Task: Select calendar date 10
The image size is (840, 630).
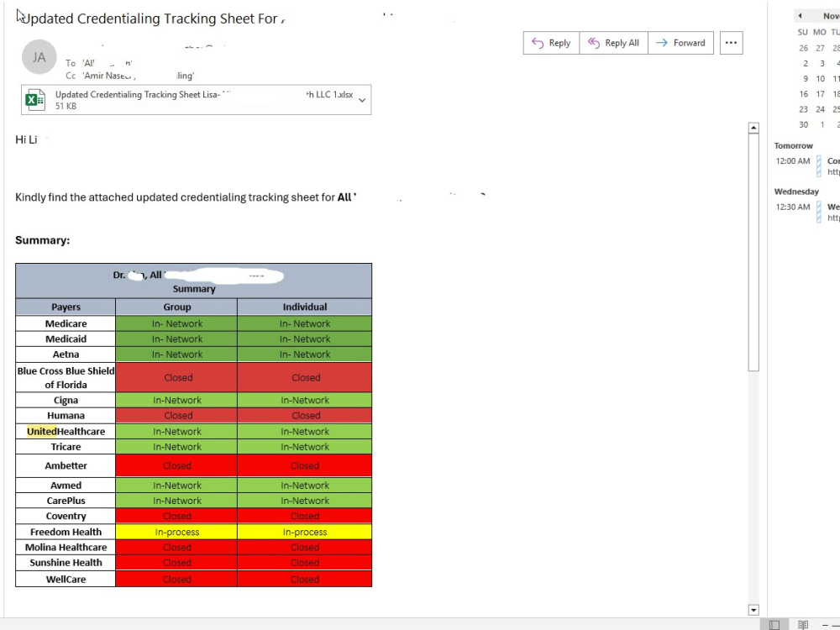Action: coord(820,79)
